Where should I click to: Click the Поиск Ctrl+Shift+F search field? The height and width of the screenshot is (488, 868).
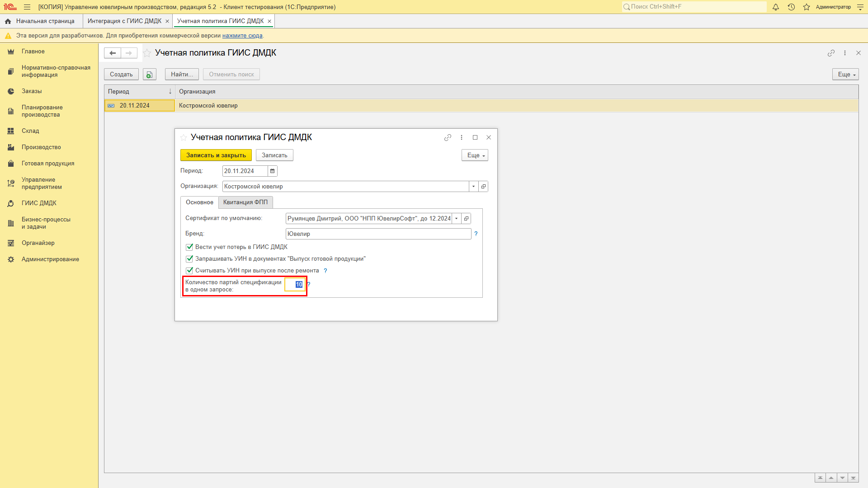point(694,7)
